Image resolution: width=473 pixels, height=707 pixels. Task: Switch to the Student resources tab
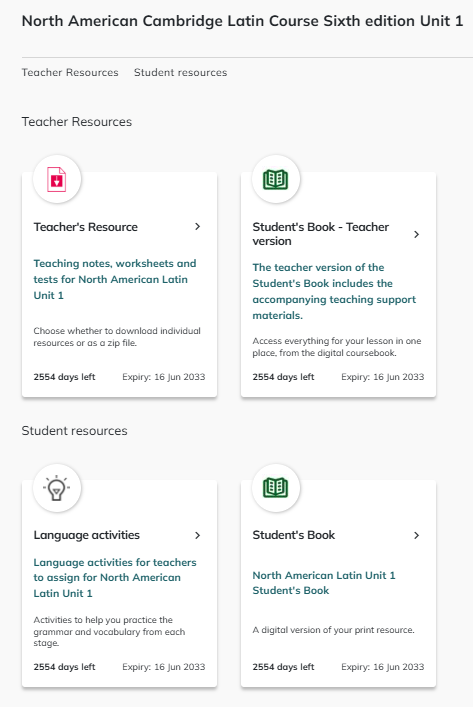(x=180, y=73)
